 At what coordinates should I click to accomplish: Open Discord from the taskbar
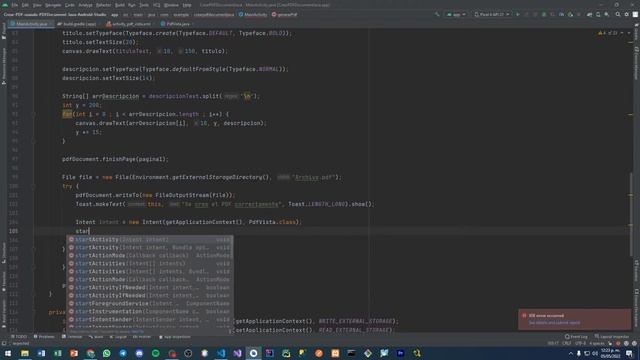[139, 353]
